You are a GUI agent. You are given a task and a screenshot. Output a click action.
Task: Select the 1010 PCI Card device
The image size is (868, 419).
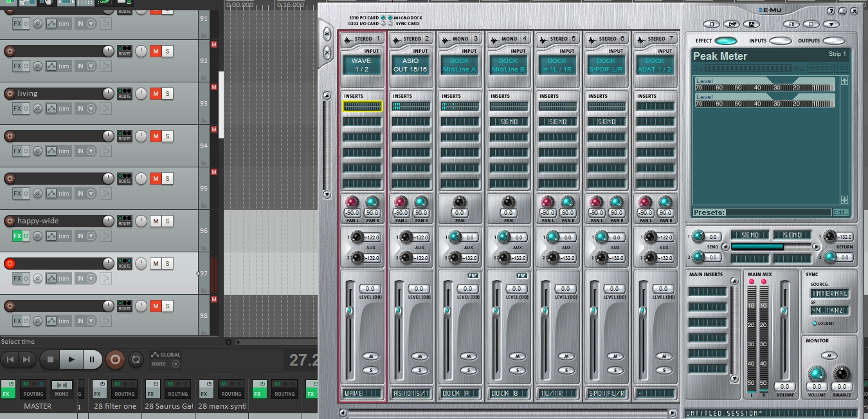383,17
